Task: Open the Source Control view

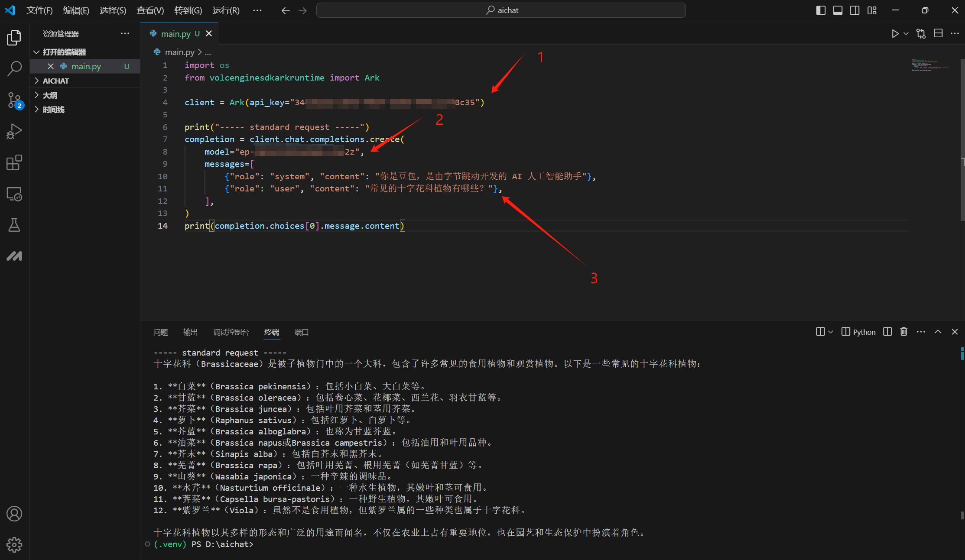Action: tap(14, 100)
